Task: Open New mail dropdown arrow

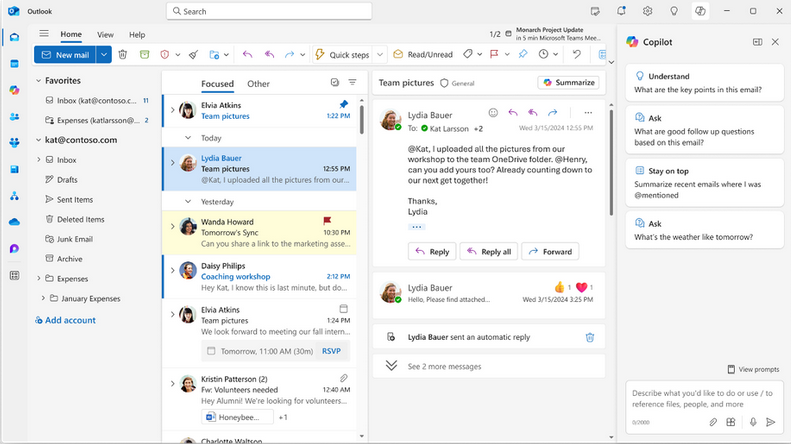Action: click(103, 54)
